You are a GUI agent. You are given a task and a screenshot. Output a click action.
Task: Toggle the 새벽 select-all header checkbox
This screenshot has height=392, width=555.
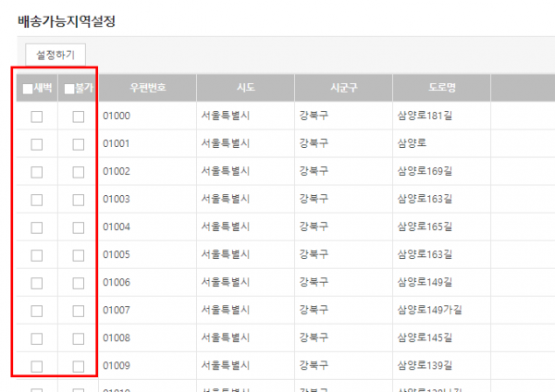[28, 90]
